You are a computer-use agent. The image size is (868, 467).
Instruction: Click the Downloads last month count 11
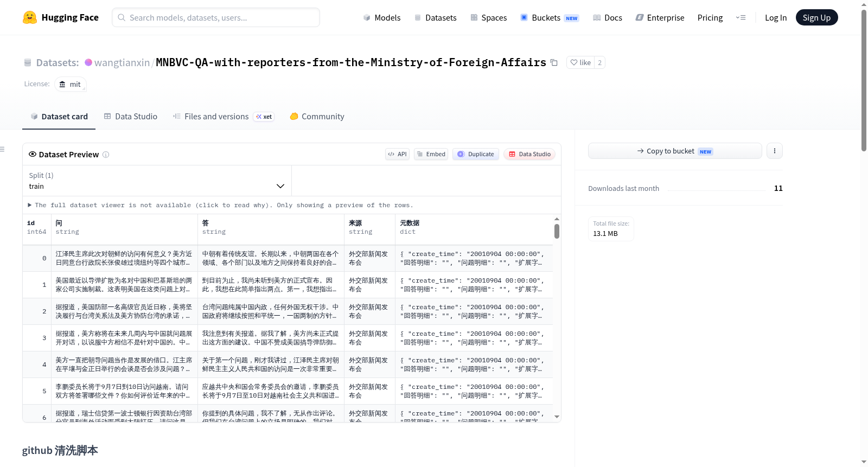tap(778, 188)
